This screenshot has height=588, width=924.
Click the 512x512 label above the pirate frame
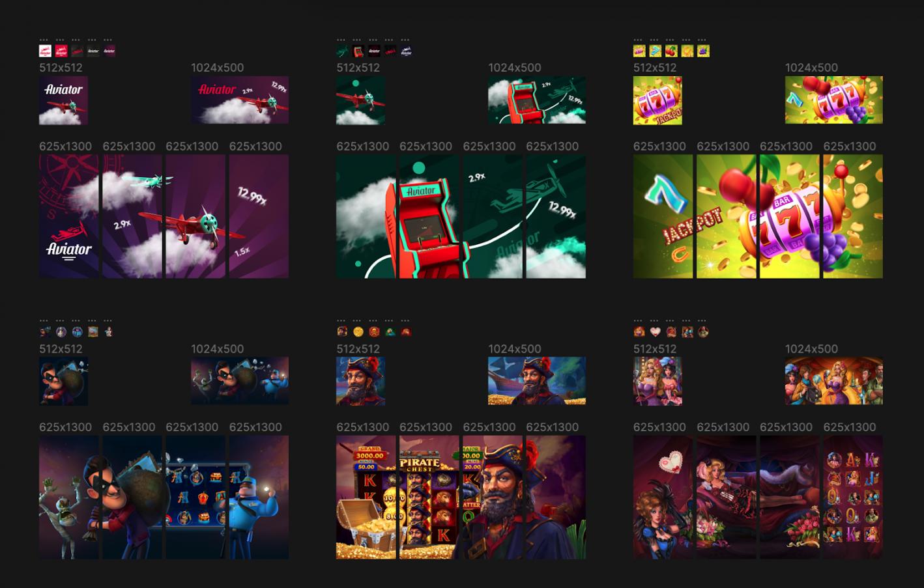(358, 349)
